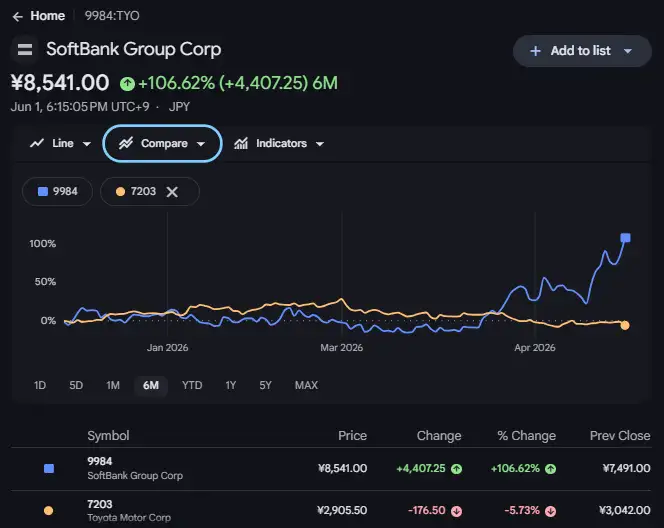Select the 9984 series chip
The image size is (664, 528).
coord(57,192)
